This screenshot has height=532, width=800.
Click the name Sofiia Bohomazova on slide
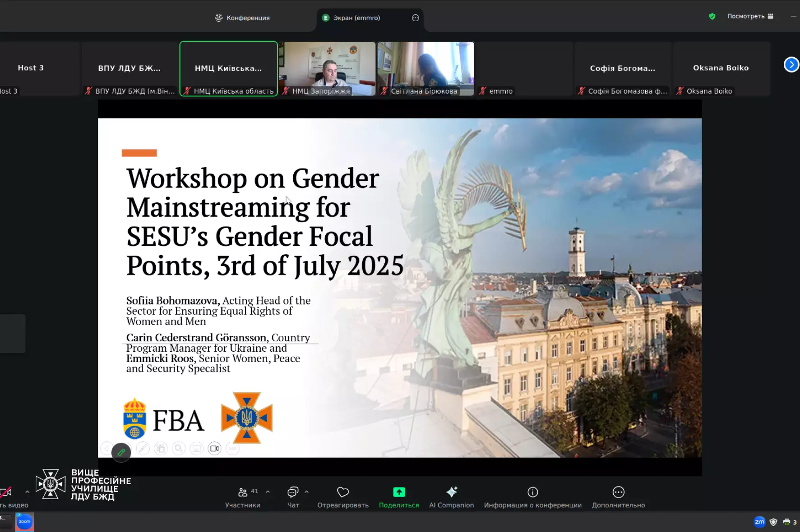[172, 301]
